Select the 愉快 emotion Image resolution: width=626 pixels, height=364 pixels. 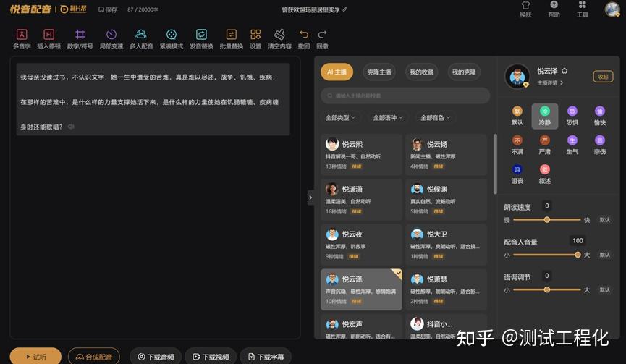tap(600, 116)
